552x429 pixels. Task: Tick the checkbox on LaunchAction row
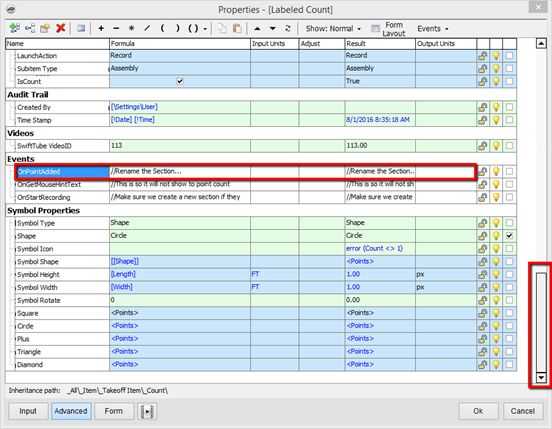click(x=509, y=56)
